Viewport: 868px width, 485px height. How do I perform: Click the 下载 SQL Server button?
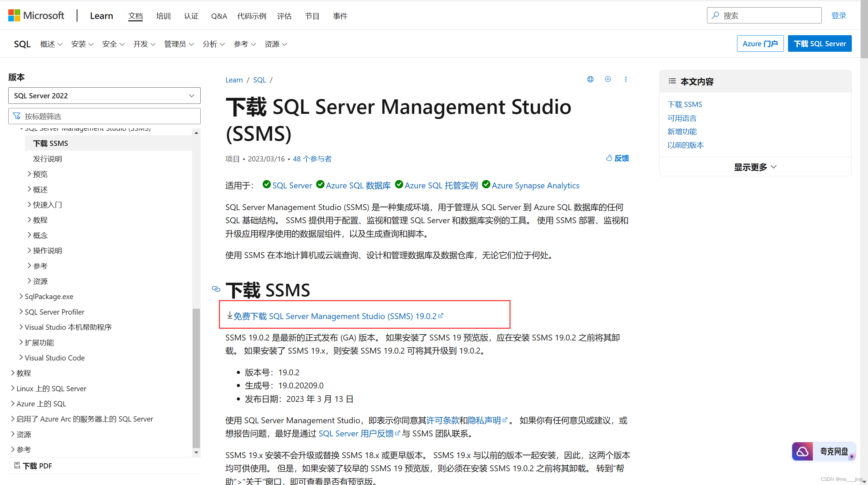click(x=820, y=43)
